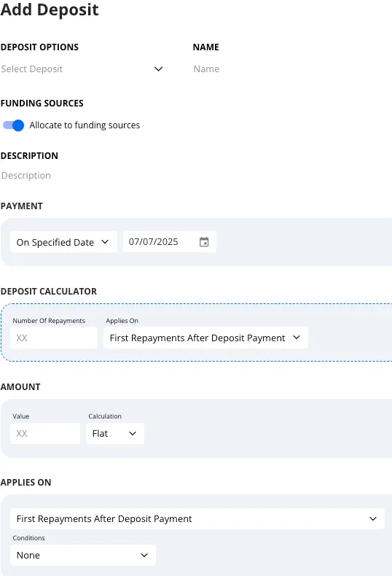The image size is (392, 576).
Task: Click the Conditions None chevron arrow
Action: click(144, 555)
